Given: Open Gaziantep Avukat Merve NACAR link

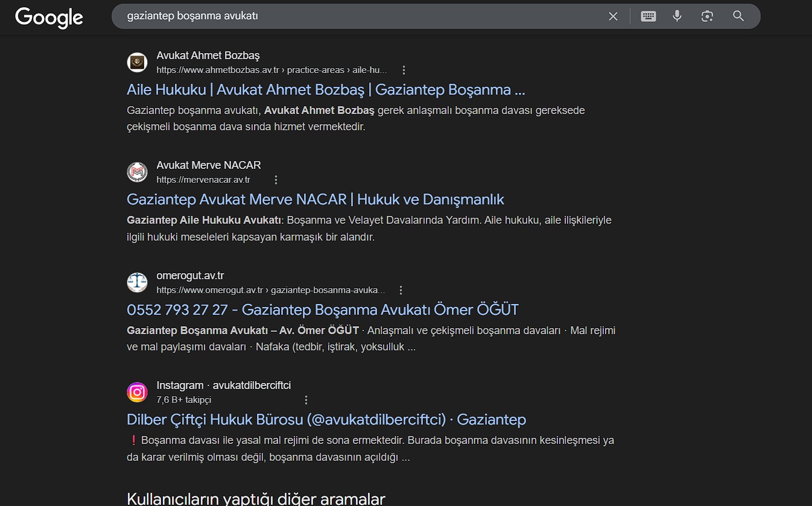Looking at the screenshot, I should point(315,200).
